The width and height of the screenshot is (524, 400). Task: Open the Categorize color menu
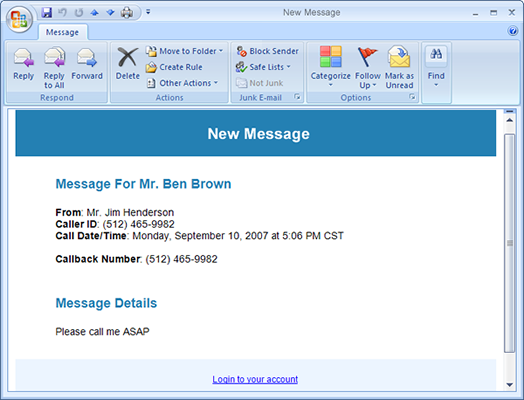click(x=330, y=67)
